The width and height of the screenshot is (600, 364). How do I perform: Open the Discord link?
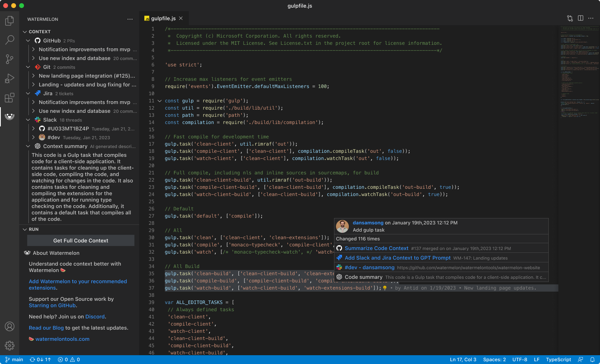pyautogui.click(x=95, y=317)
